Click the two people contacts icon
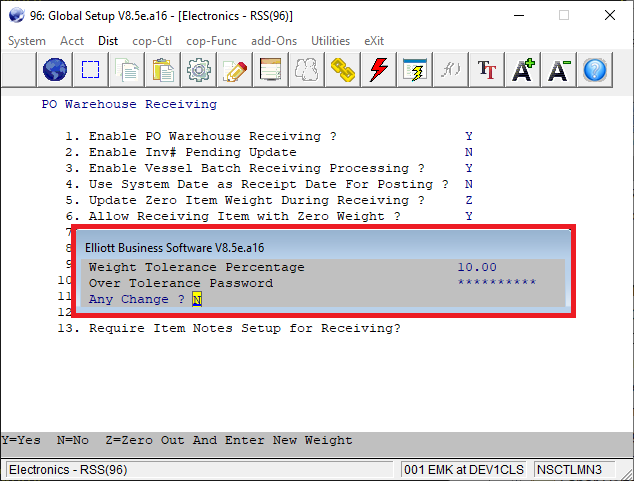 [306, 70]
